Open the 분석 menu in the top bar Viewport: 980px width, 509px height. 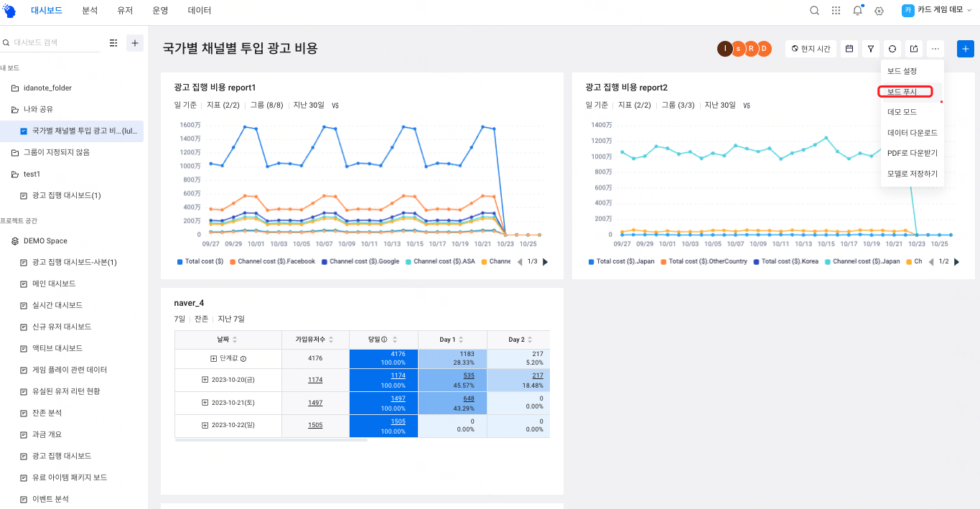pyautogui.click(x=89, y=10)
